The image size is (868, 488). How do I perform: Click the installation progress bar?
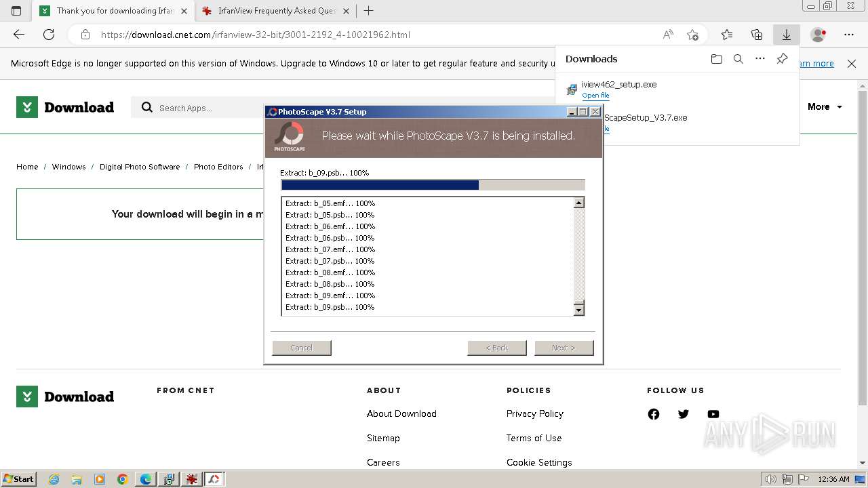(x=433, y=185)
